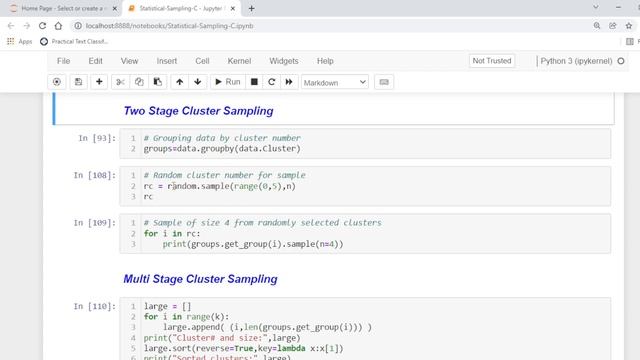This screenshot has width=640, height=360.
Task: Click the Multi Stage Cluster Sampling heading
Action: tap(200, 279)
